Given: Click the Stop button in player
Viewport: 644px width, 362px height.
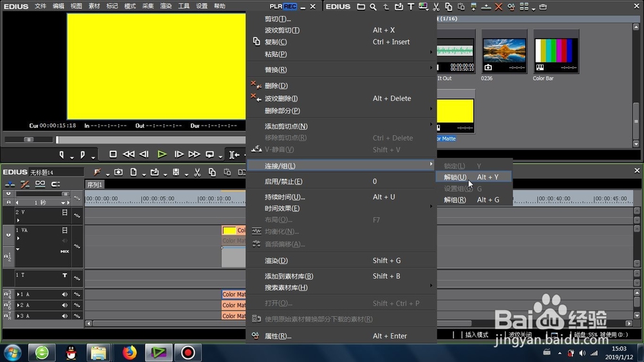Looking at the screenshot, I should [113, 154].
